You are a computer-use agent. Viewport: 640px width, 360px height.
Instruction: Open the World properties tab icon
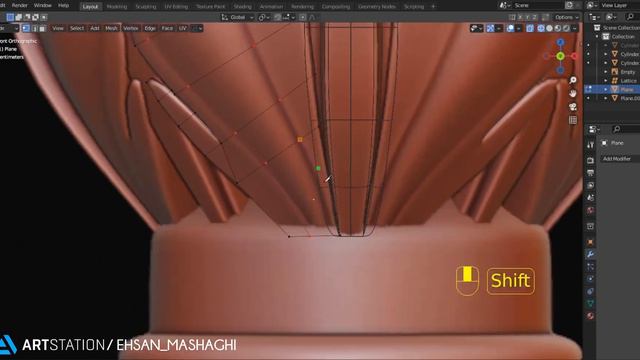pyautogui.click(x=591, y=210)
